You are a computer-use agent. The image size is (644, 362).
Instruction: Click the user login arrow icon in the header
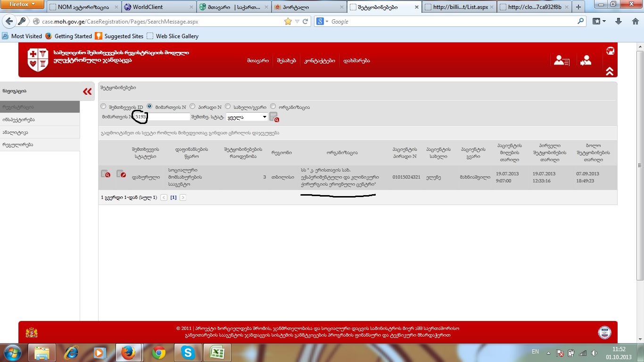pos(586,60)
